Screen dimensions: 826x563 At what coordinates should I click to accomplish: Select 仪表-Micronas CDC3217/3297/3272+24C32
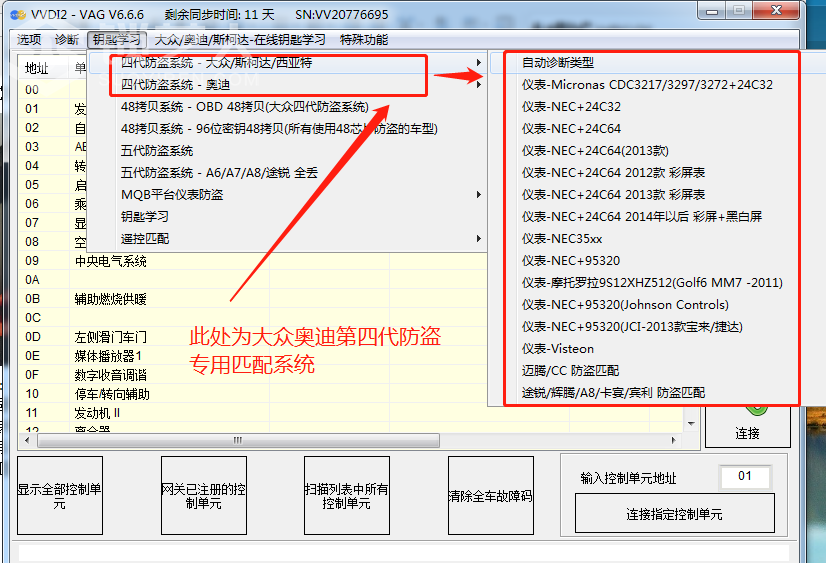pyautogui.click(x=647, y=85)
